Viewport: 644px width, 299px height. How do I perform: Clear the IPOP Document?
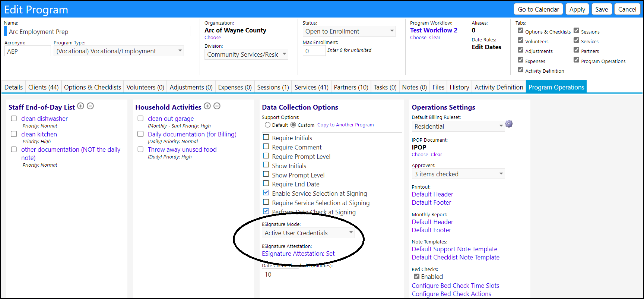(x=437, y=155)
